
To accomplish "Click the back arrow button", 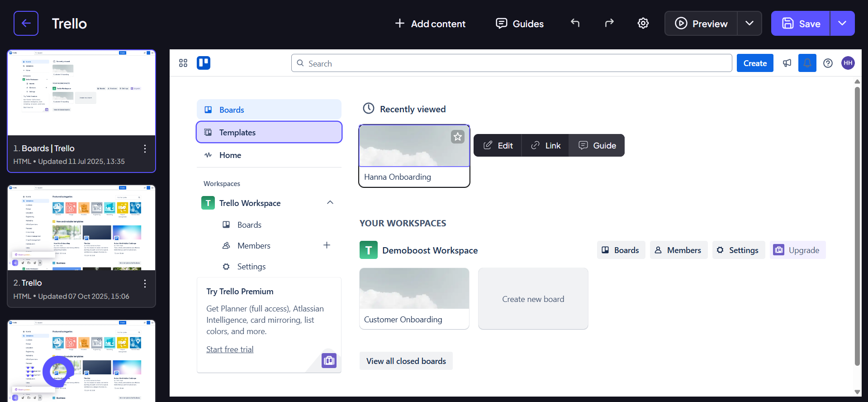I will [26, 23].
